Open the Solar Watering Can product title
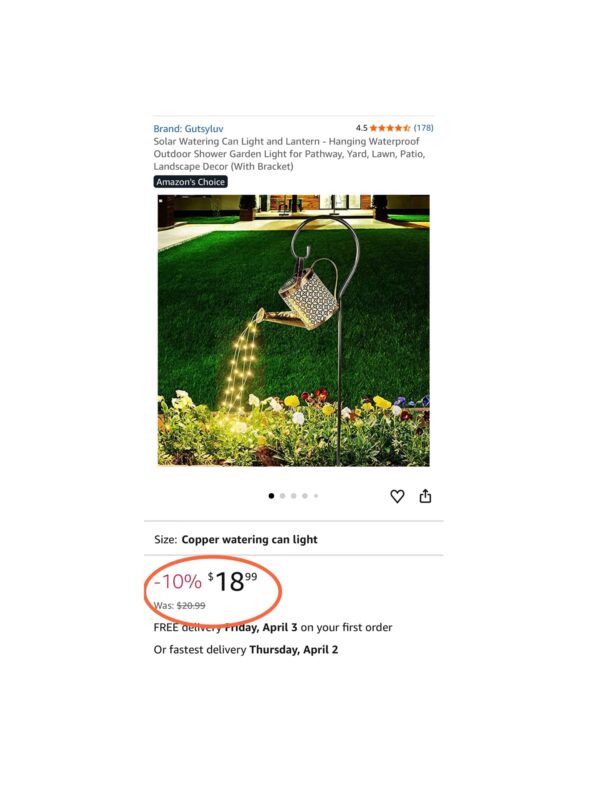The image size is (600, 800). [x=289, y=154]
